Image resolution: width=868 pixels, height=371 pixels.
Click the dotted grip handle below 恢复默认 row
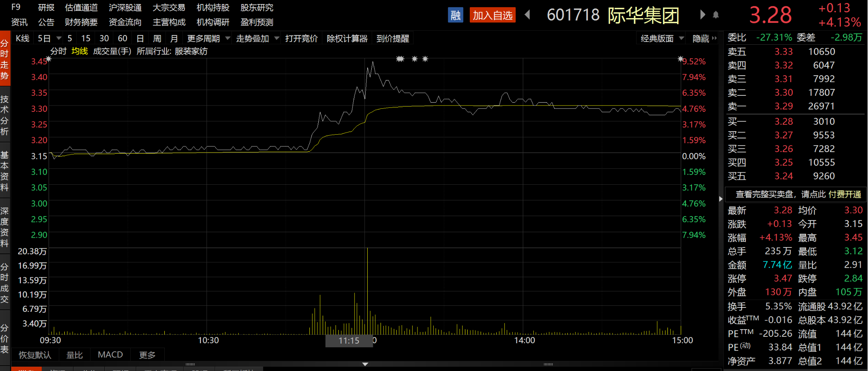[x=190, y=364]
